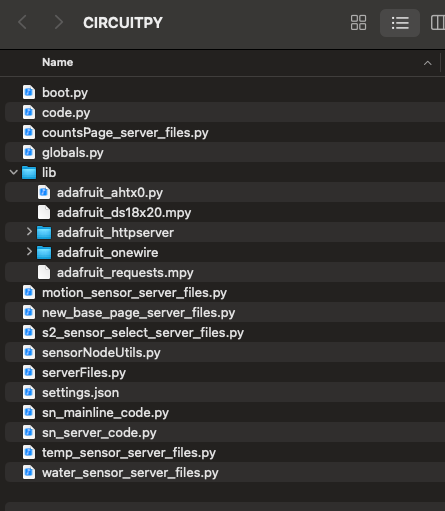445x511 pixels.
Task: Select the code.py file name
Action: pos(66,113)
